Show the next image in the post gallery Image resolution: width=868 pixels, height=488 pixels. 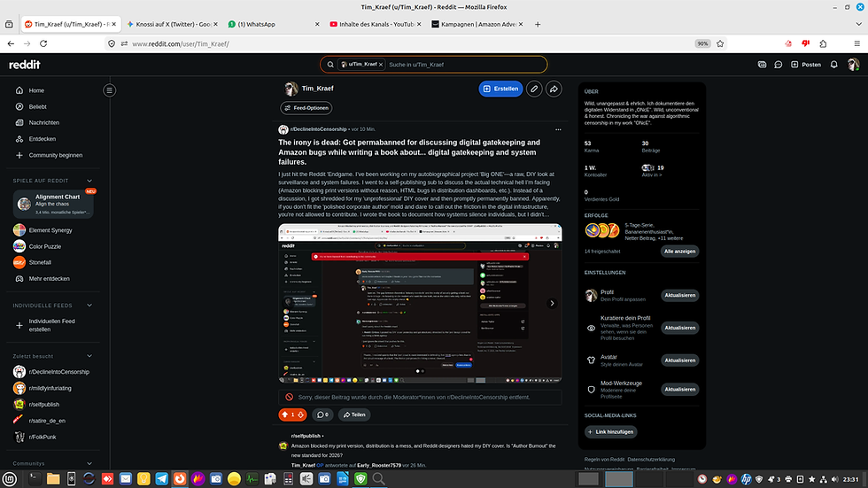[x=552, y=303]
